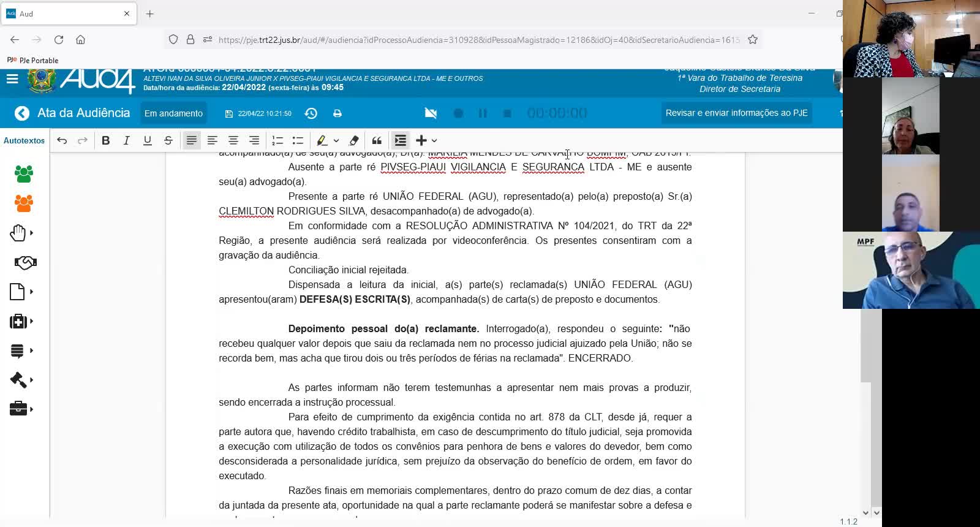Viewport: 980px width, 527px height.
Task: Click Revisar e enviar informações ao PJE
Action: tap(737, 113)
